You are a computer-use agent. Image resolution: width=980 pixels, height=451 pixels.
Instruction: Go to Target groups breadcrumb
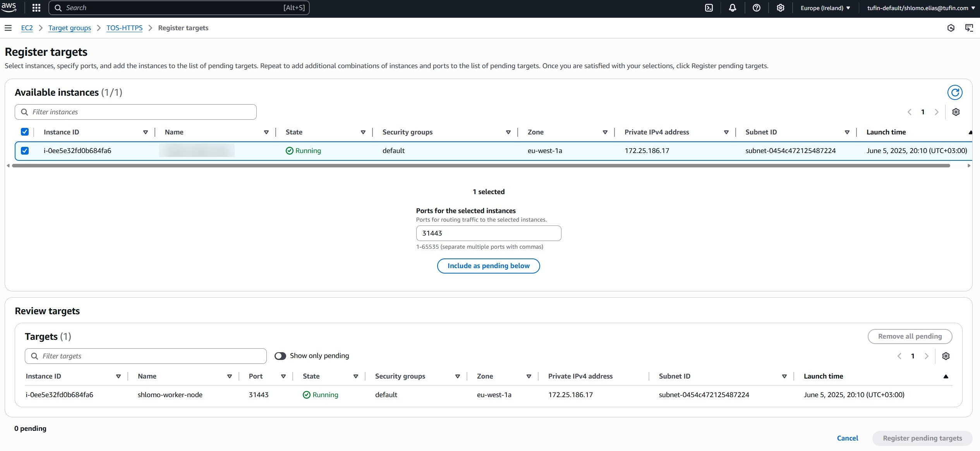tap(70, 28)
